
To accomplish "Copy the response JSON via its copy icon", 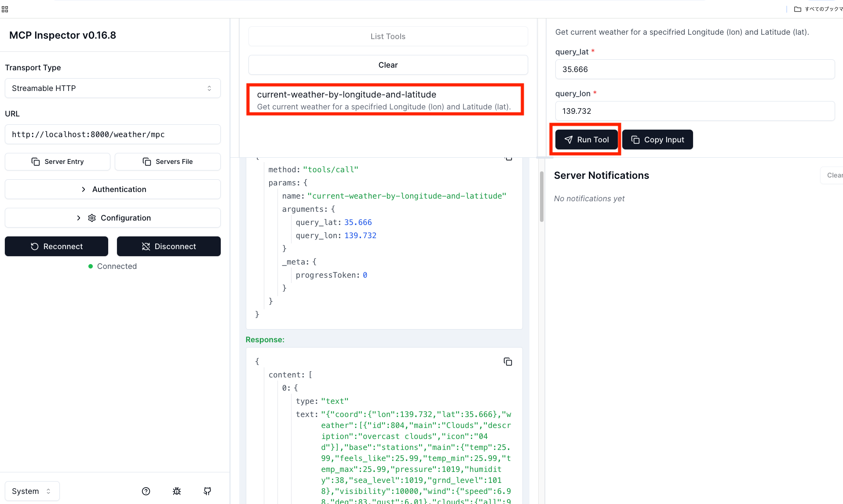I will point(508,361).
